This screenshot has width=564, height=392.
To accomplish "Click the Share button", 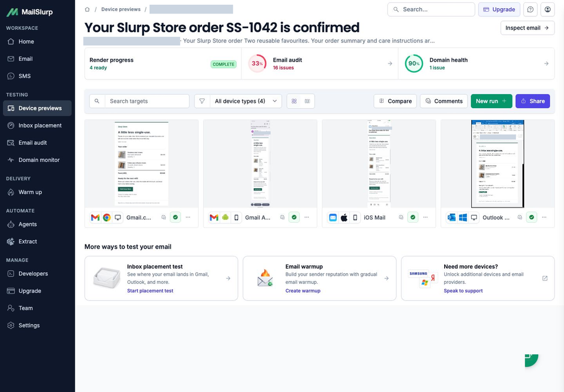I will click(x=533, y=101).
